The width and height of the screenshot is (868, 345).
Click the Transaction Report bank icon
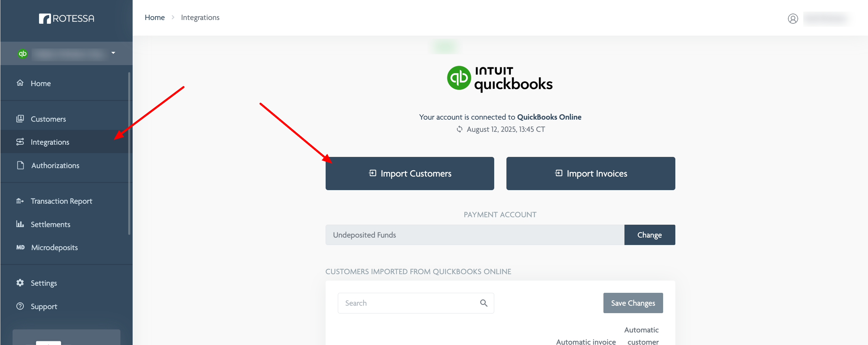pyautogui.click(x=20, y=201)
